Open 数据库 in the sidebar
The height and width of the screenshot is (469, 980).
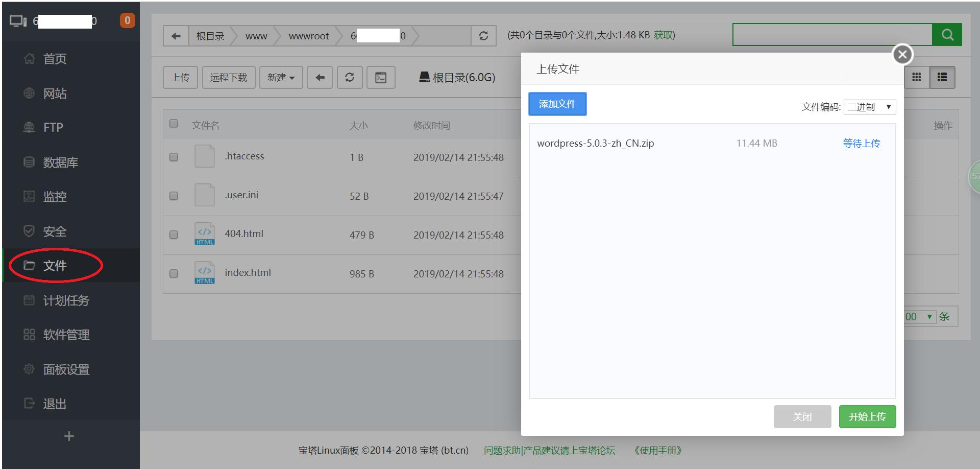coord(60,162)
